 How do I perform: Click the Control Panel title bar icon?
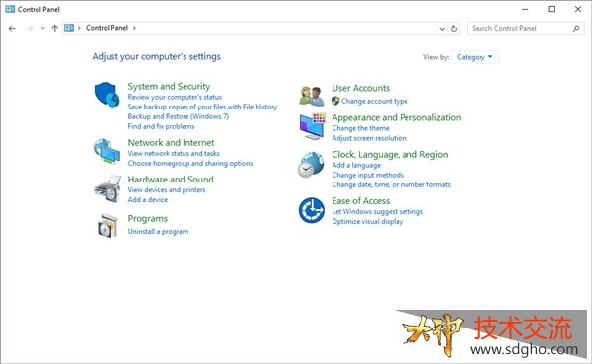click(10, 9)
